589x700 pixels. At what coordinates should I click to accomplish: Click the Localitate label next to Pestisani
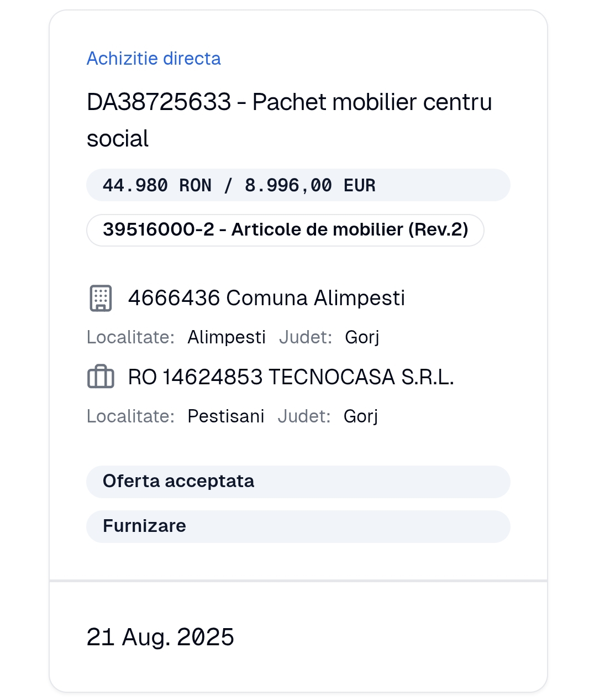(x=130, y=416)
